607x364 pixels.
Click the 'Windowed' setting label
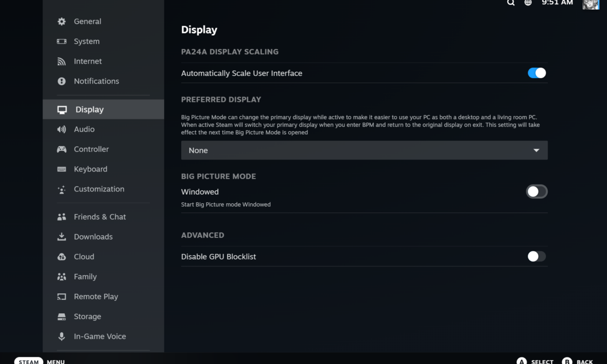coord(200,192)
